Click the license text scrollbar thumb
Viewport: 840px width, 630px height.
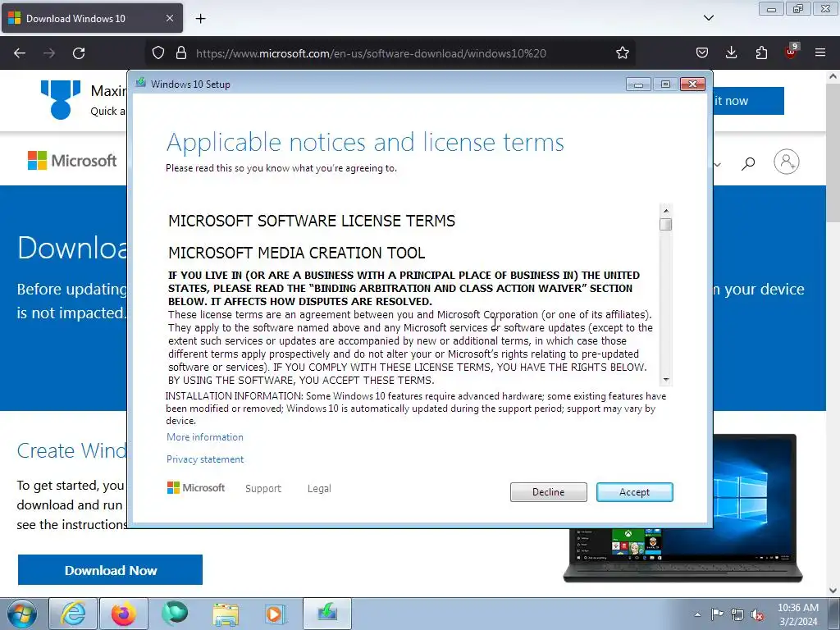[665, 224]
